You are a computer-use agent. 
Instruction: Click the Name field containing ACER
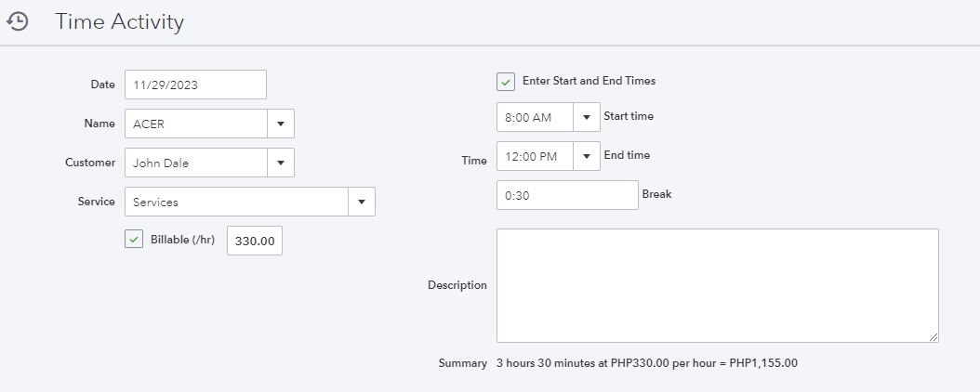coord(196,124)
